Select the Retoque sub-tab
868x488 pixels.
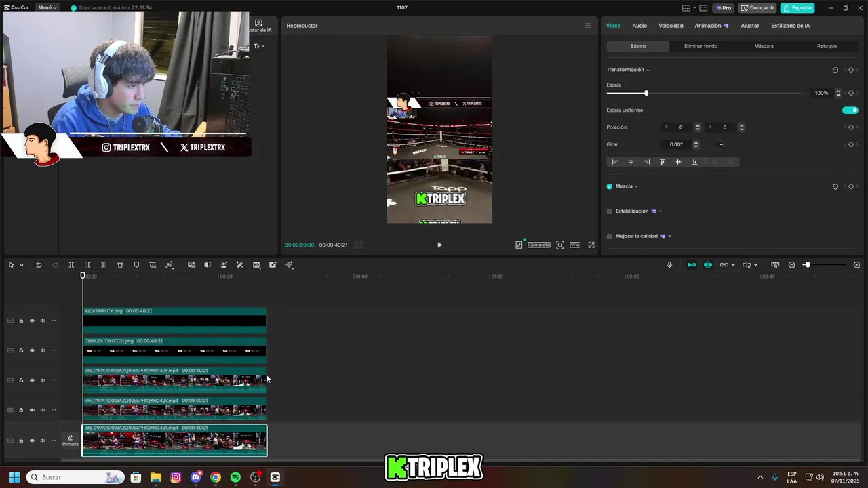827,46
